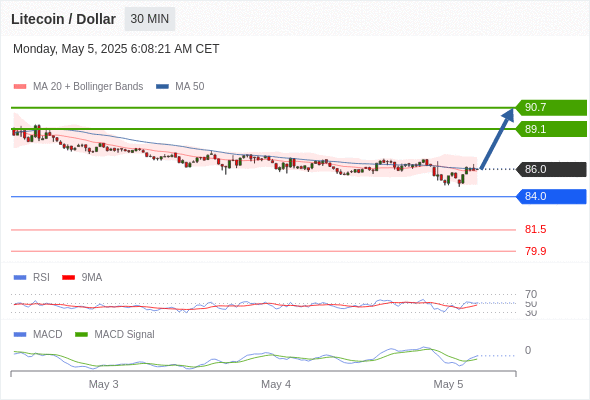Click the MA 20 + Bollinger Bands pink swatch
Viewport: 590px width, 400px height.
click(x=20, y=87)
